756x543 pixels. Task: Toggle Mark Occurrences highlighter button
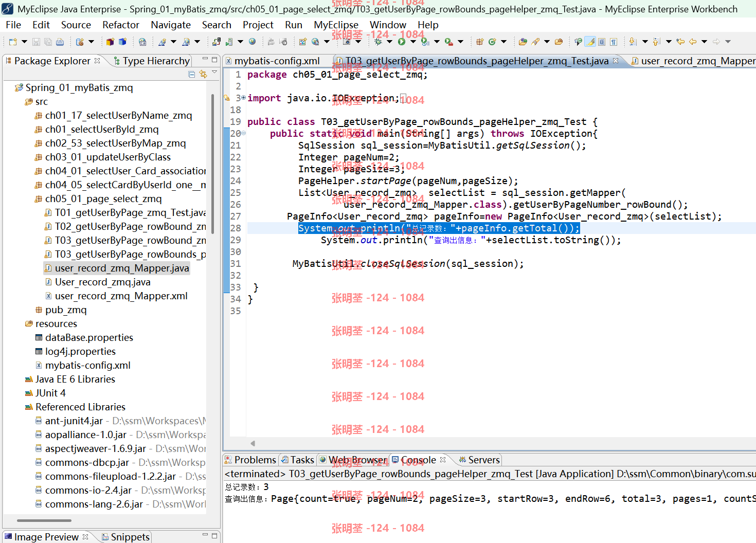[590, 42]
